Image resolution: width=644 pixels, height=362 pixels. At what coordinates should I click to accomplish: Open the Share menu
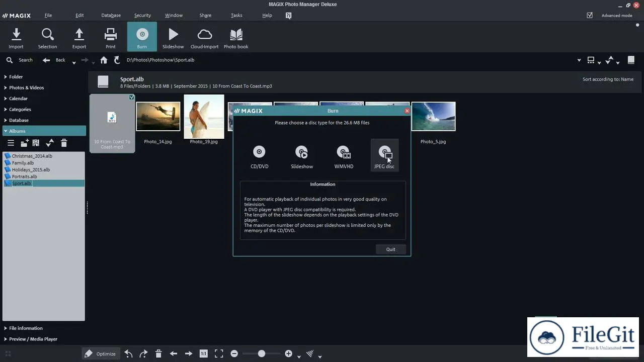click(x=205, y=16)
